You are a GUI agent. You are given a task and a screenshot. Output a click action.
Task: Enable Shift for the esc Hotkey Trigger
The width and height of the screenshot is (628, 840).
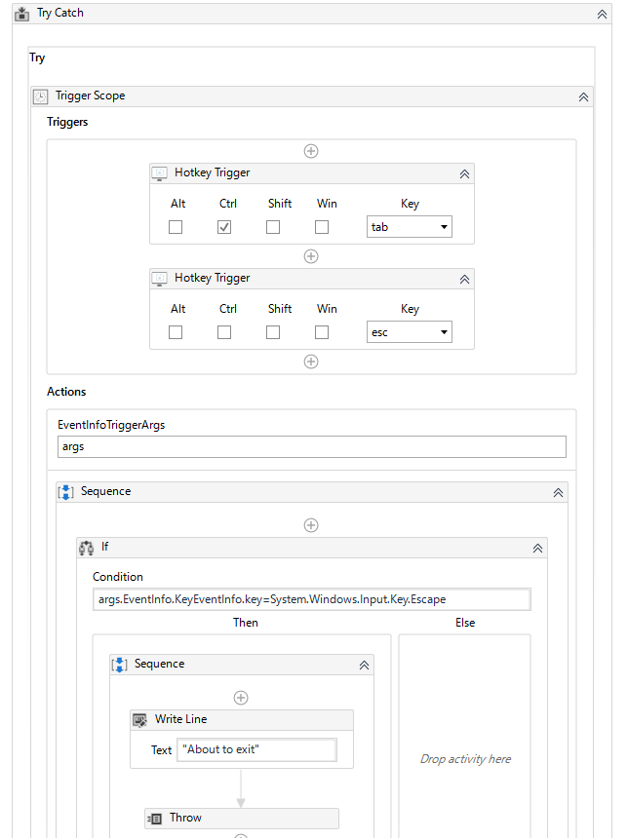tap(273, 332)
